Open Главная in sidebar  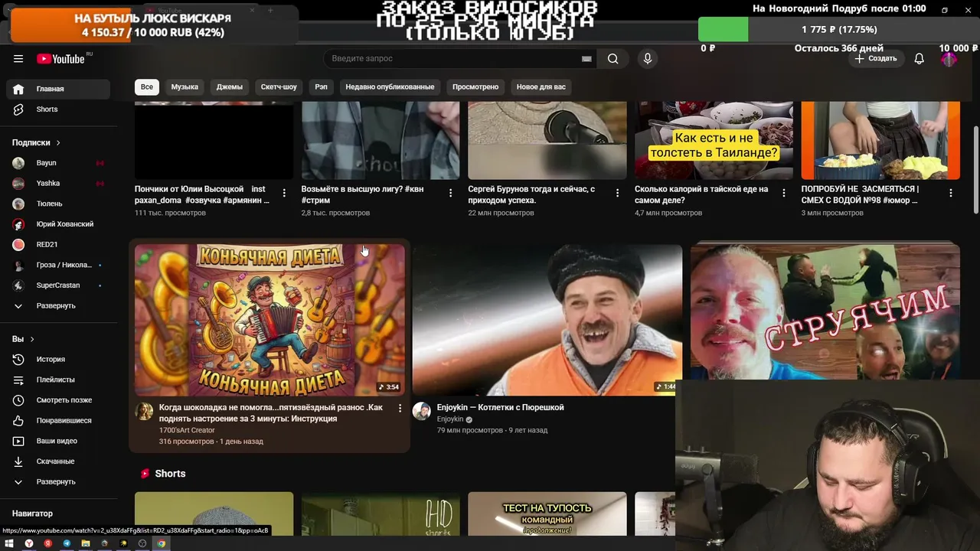pyautogui.click(x=58, y=89)
